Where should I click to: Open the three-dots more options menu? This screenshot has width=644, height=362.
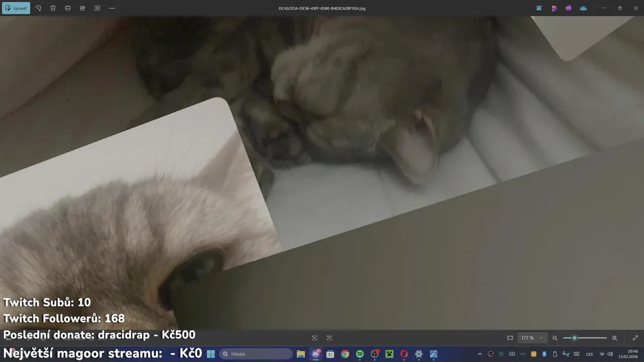[x=112, y=8]
